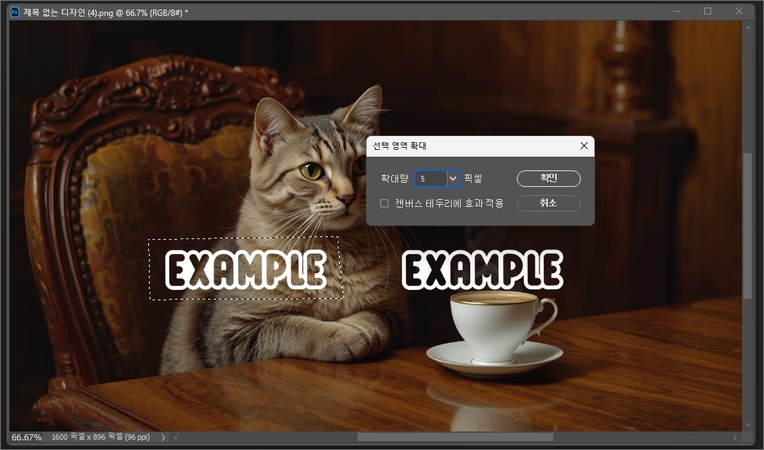Screen dimensions: 764x450
Task: Close the 선택 영역 확대 dialog
Action: (584, 146)
